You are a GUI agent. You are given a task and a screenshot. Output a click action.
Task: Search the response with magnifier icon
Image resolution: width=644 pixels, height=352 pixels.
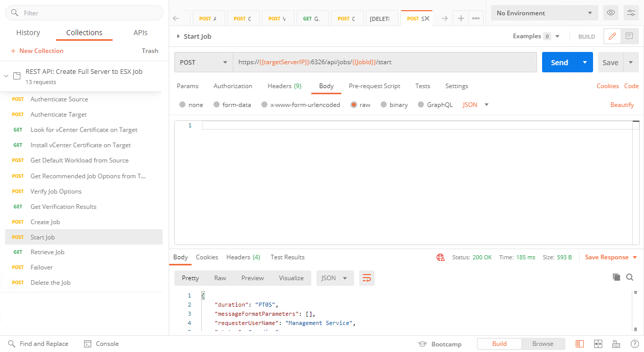(x=630, y=277)
